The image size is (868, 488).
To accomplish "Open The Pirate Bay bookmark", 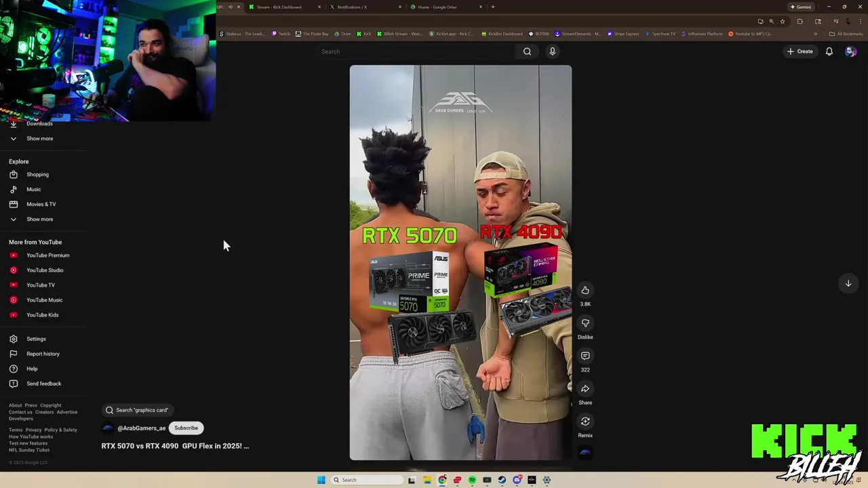I will tap(312, 34).
